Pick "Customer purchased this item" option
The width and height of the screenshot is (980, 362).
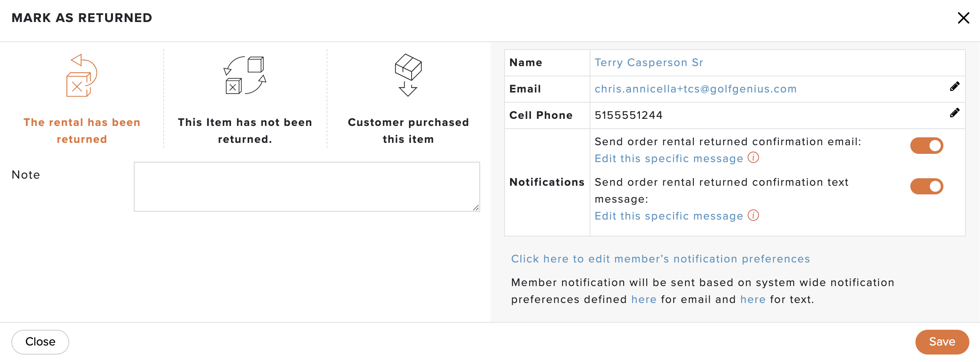(x=408, y=131)
